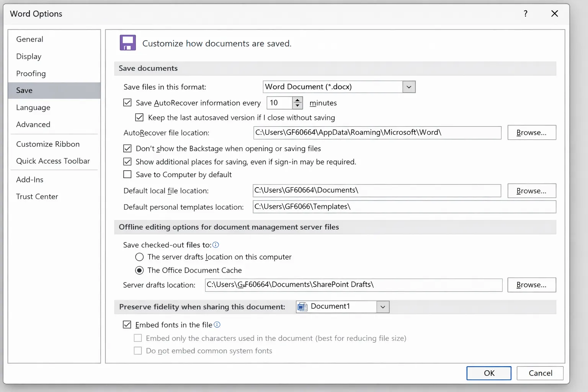Screen dimensions: 588x392
Task: Open the "Save files in this format" dropdown
Action: 409,87
